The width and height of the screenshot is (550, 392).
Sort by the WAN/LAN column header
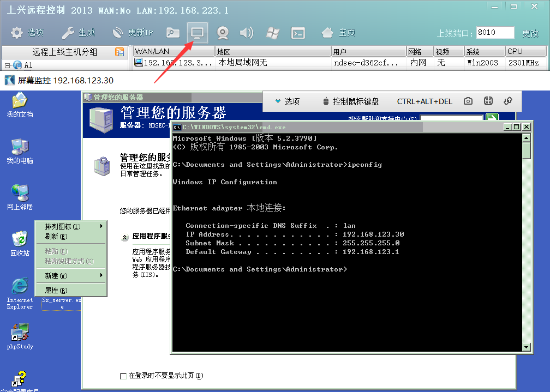coord(174,52)
